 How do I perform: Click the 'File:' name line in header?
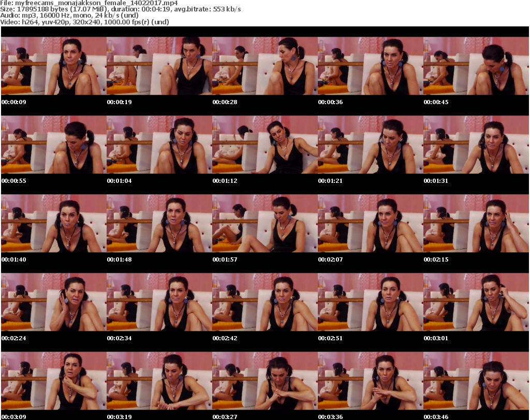[x=89, y=3]
